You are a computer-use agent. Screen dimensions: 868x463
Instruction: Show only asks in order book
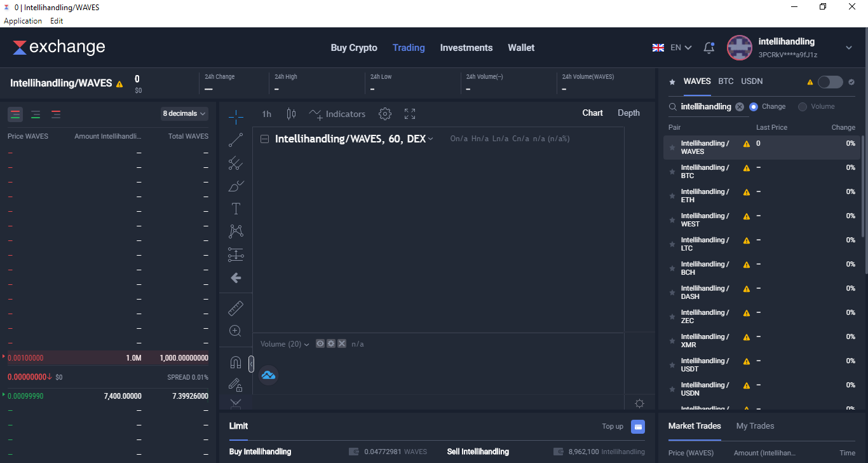[x=56, y=114]
